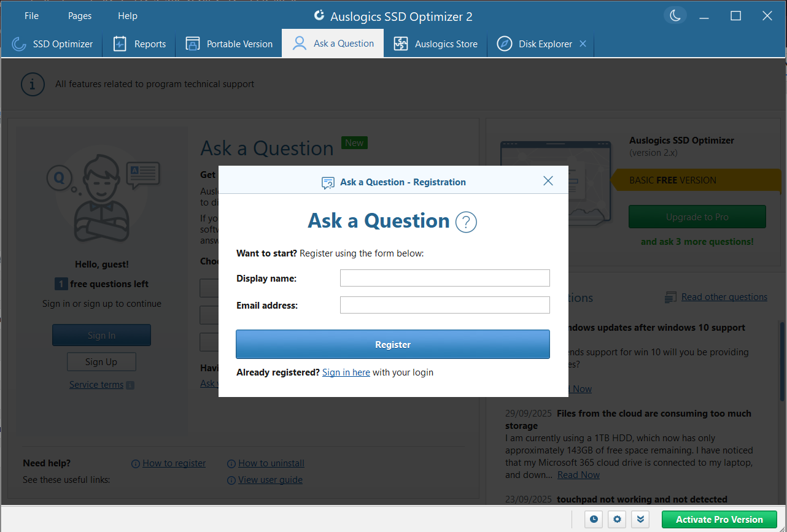
Task: Select the Ask a Question tab
Action: click(333, 44)
